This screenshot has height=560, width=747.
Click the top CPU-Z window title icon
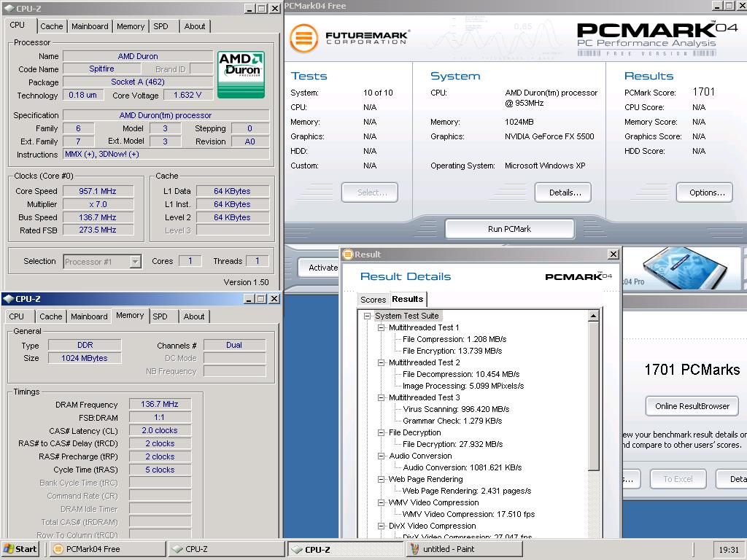point(8,8)
